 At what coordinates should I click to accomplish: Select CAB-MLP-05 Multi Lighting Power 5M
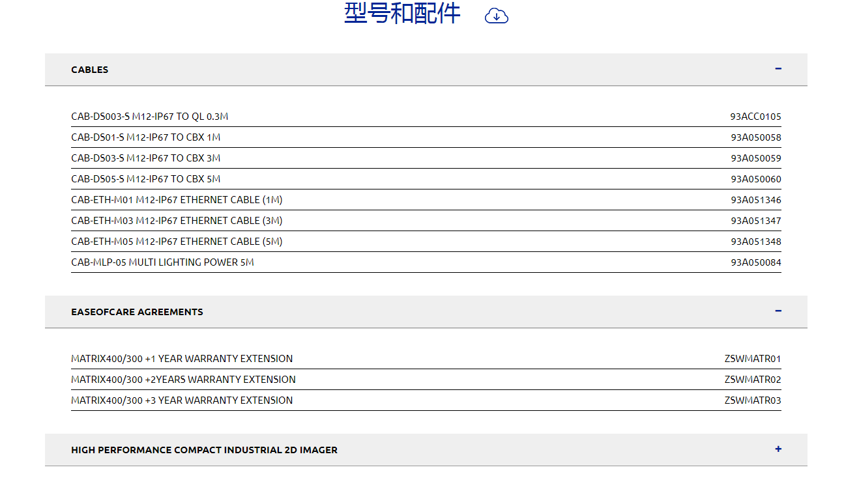pos(162,262)
